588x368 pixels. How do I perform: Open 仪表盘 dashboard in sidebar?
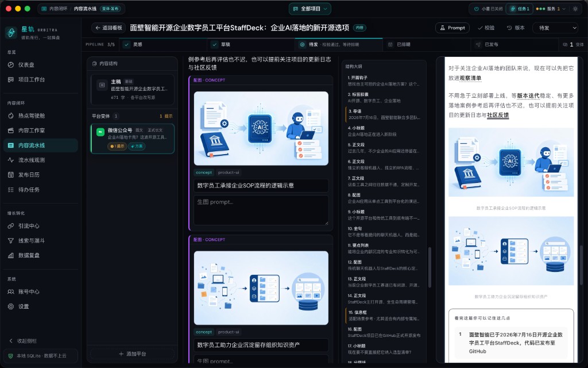[x=41, y=64]
